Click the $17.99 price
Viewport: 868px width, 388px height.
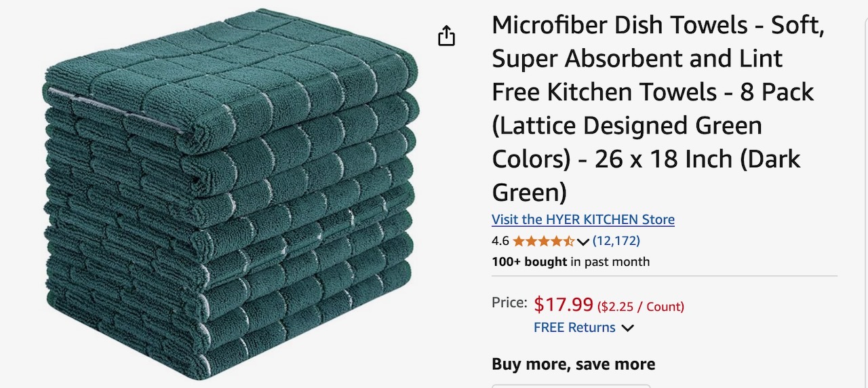[564, 305]
